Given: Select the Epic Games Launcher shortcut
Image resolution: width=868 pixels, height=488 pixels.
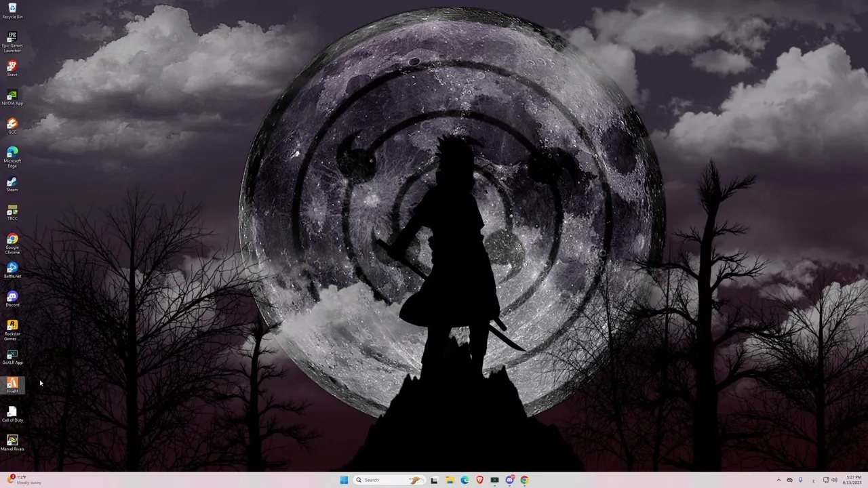Looking at the screenshot, I should (12, 42).
